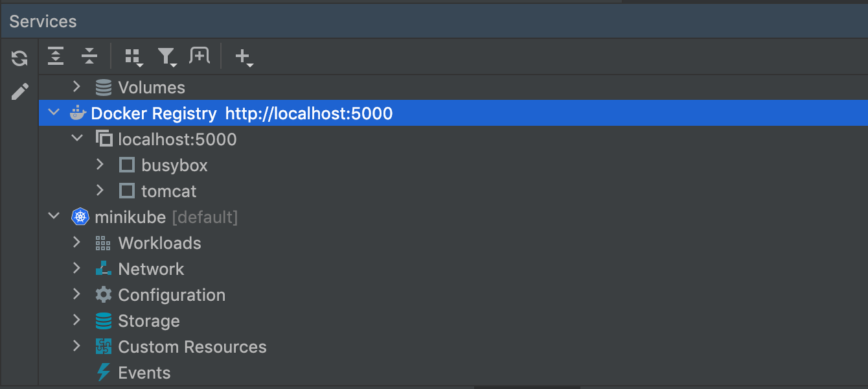
Task: Expand the Custom Resources node
Action: point(76,346)
